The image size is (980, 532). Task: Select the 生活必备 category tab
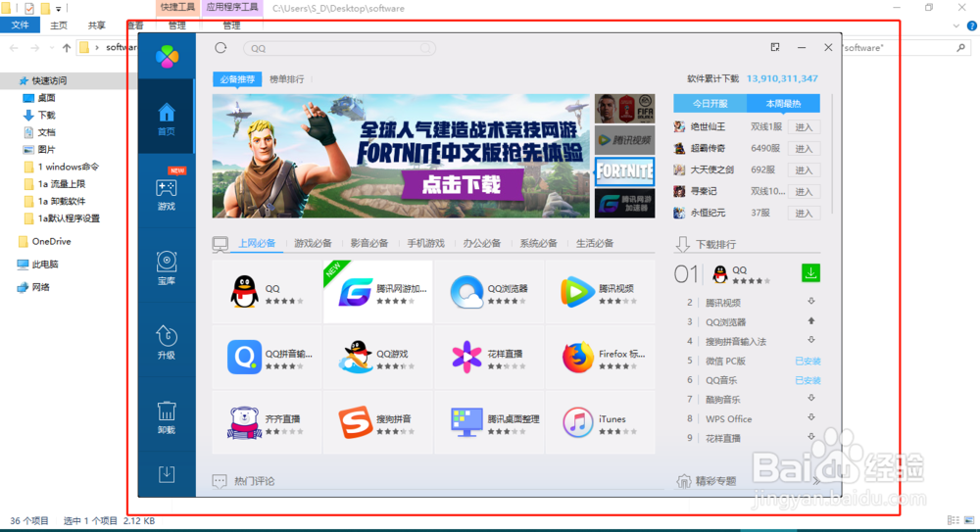(x=595, y=243)
